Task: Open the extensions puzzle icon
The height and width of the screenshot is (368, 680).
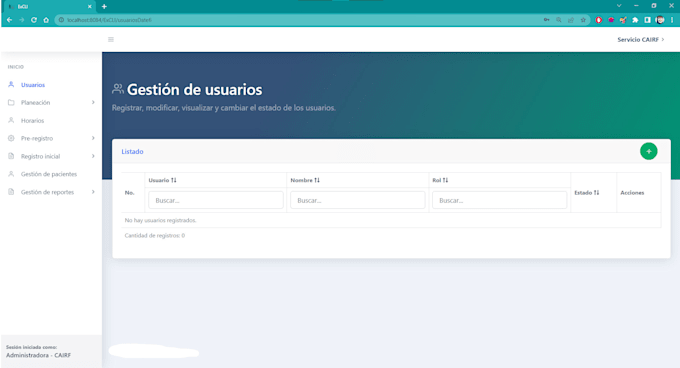Action: point(635,20)
